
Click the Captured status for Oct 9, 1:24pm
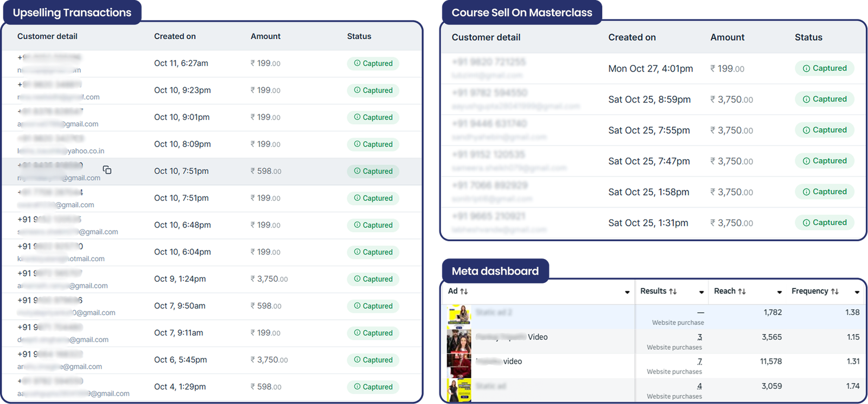tap(373, 279)
